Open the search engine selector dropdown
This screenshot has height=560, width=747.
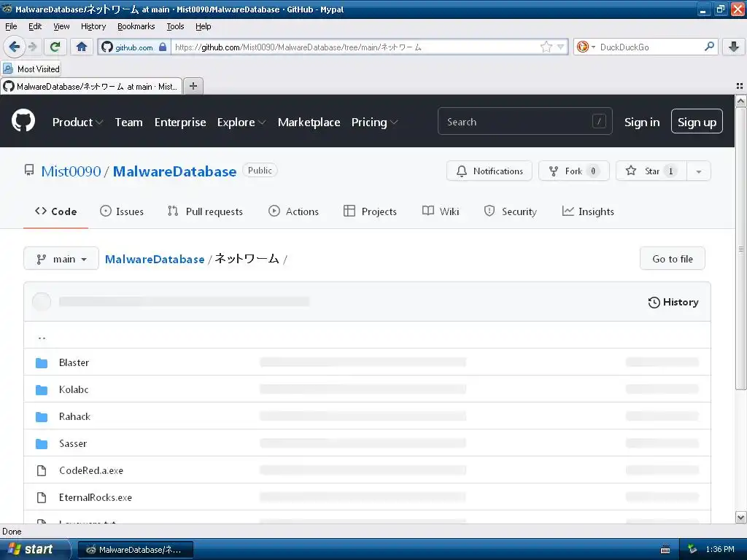[587, 47]
